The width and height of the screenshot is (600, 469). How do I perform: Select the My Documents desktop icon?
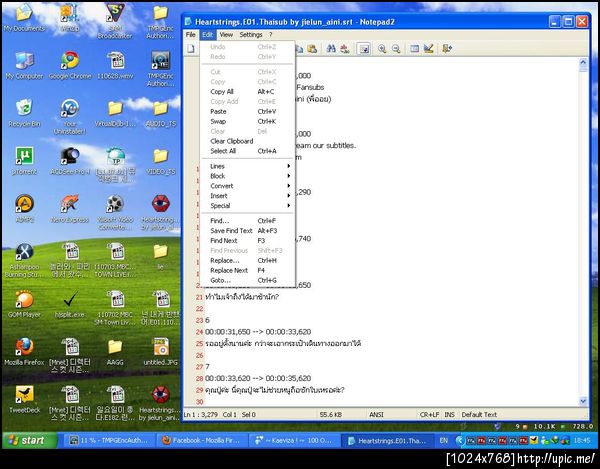point(24,17)
